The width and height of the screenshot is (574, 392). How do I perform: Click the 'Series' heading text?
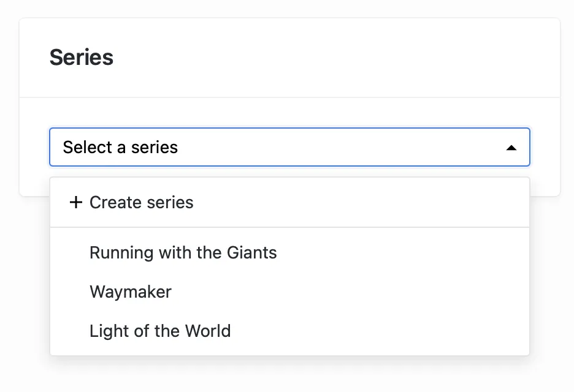pyautogui.click(x=82, y=58)
